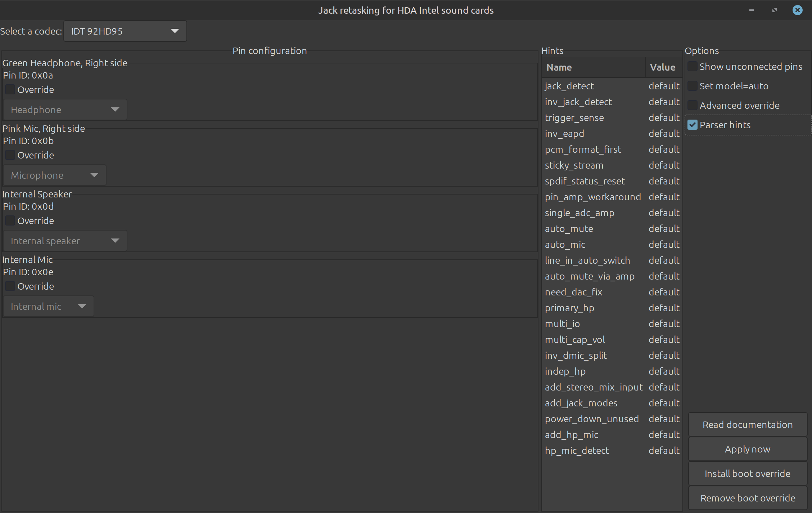Open the Internal speaker dropdown

(x=65, y=241)
